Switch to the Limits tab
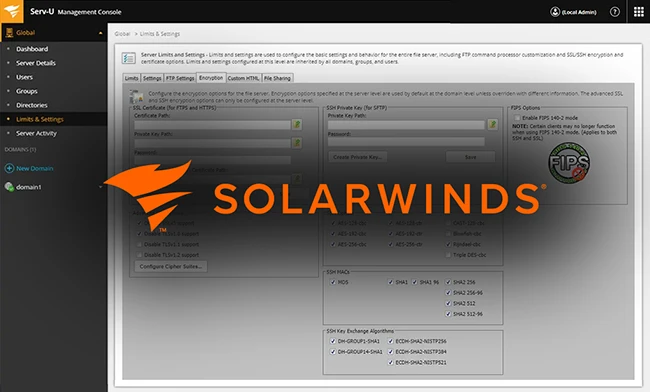The width and height of the screenshot is (650, 392). [x=131, y=78]
